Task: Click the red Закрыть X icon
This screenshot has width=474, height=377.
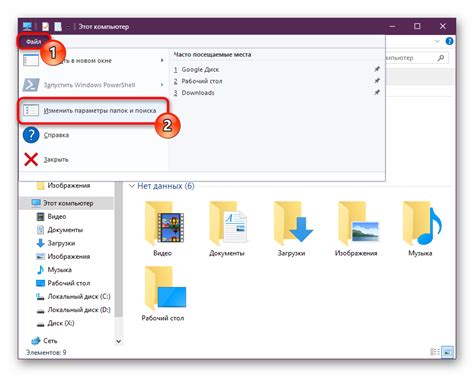Action: point(31,159)
